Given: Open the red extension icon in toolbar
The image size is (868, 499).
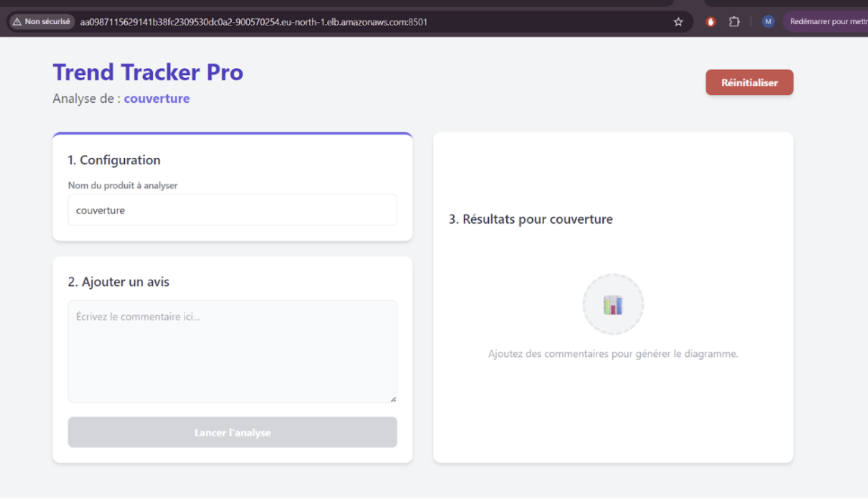Looking at the screenshot, I should (711, 22).
